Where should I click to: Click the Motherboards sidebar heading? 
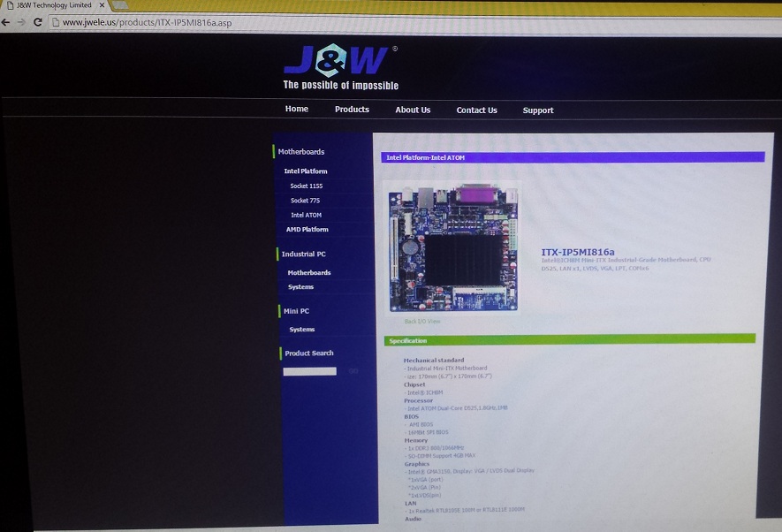pyautogui.click(x=301, y=152)
